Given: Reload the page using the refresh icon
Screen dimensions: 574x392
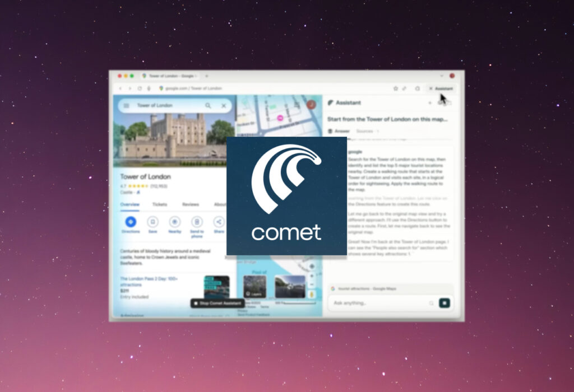Looking at the screenshot, I should tap(140, 88).
